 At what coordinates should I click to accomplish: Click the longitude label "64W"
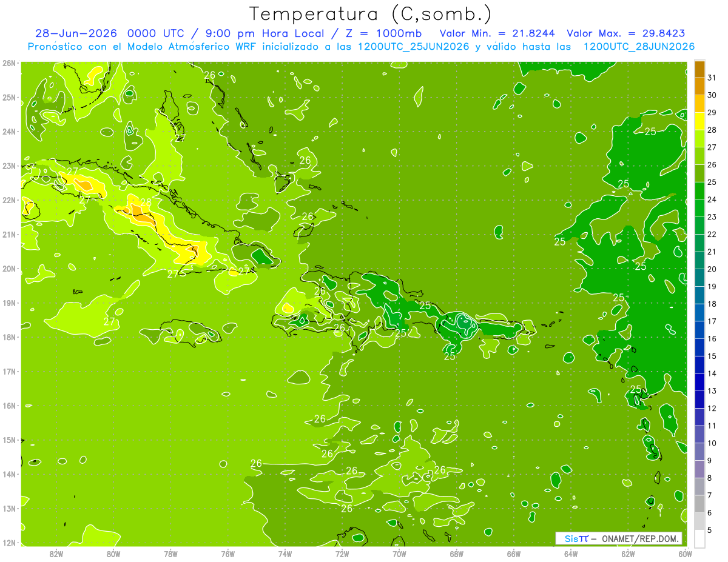coord(571,554)
